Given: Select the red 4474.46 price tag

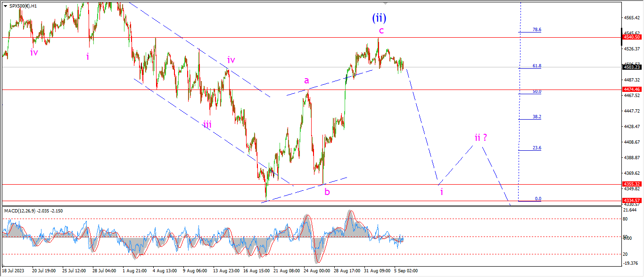Looking at the screenshot, I should click(633, 89).
